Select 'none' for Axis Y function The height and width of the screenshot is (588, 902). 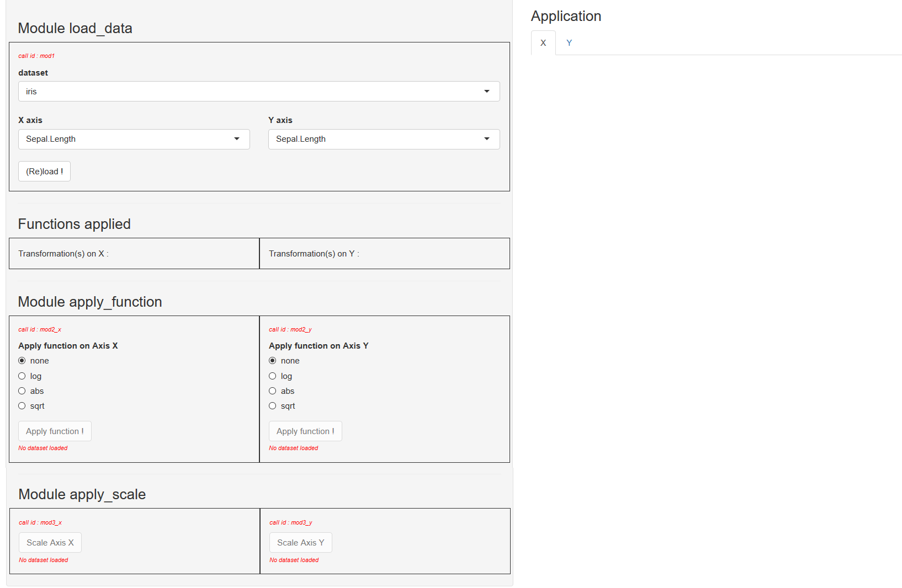pos(273,361)
